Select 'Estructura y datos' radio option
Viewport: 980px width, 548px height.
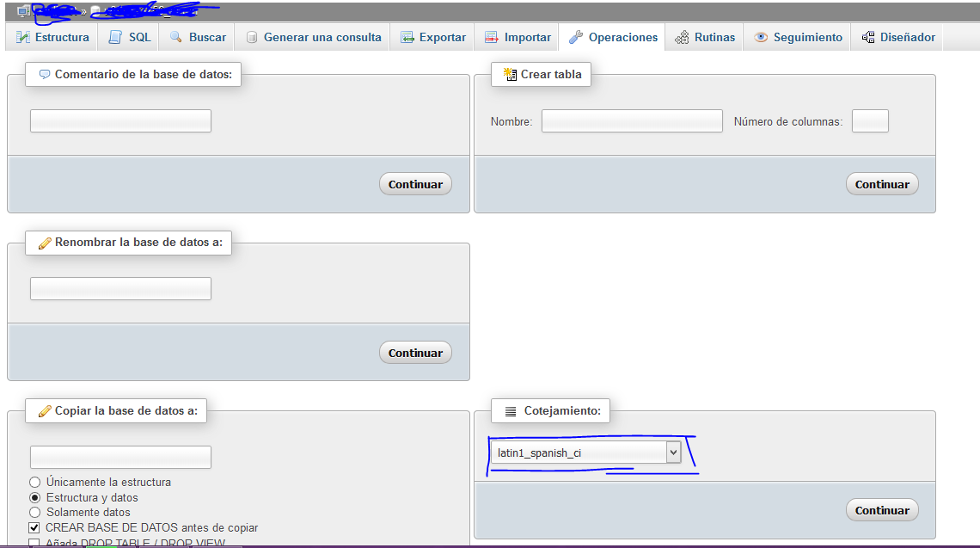pos(35,497)
